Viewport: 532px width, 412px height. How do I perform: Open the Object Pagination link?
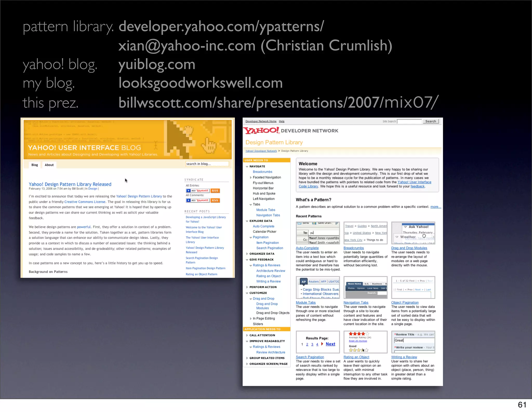click(x=405, y=303)
